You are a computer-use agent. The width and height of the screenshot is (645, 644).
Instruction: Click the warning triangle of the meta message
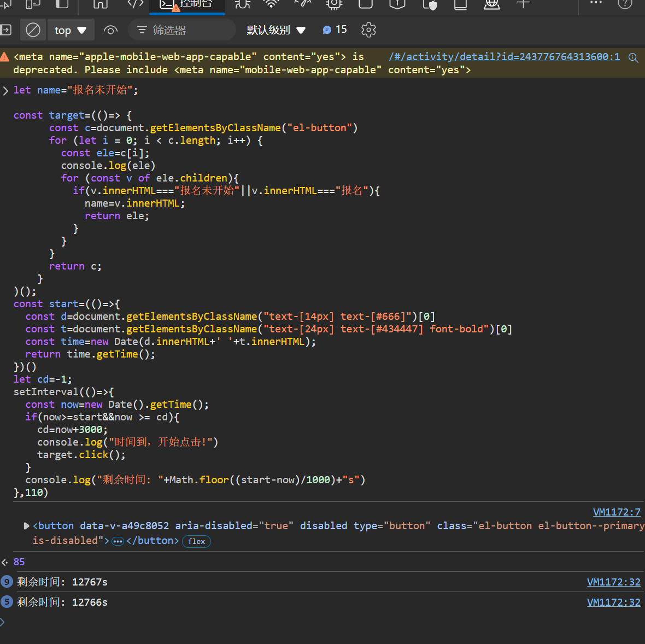pos(4,57)
